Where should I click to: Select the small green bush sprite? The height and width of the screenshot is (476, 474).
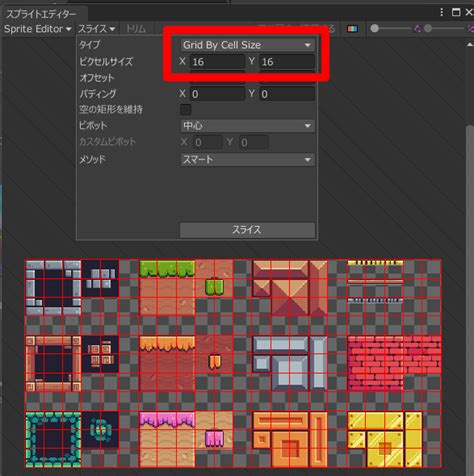click(214, 287)
